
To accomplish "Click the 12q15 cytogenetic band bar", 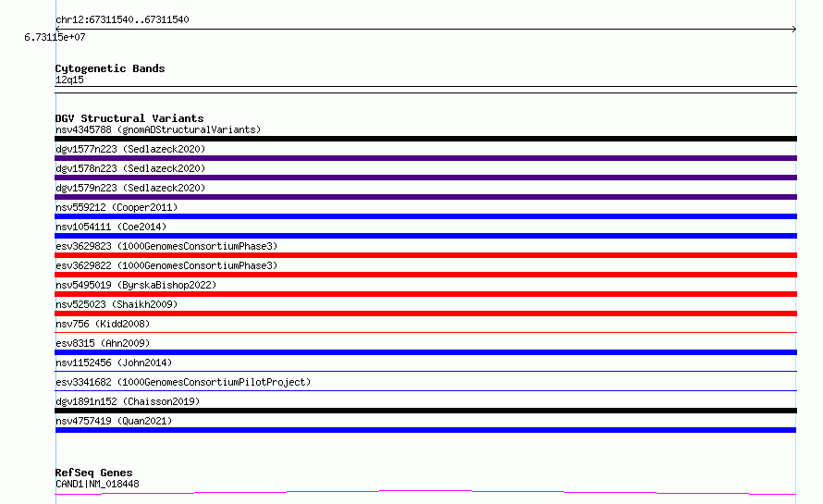I will coord(425,90).
